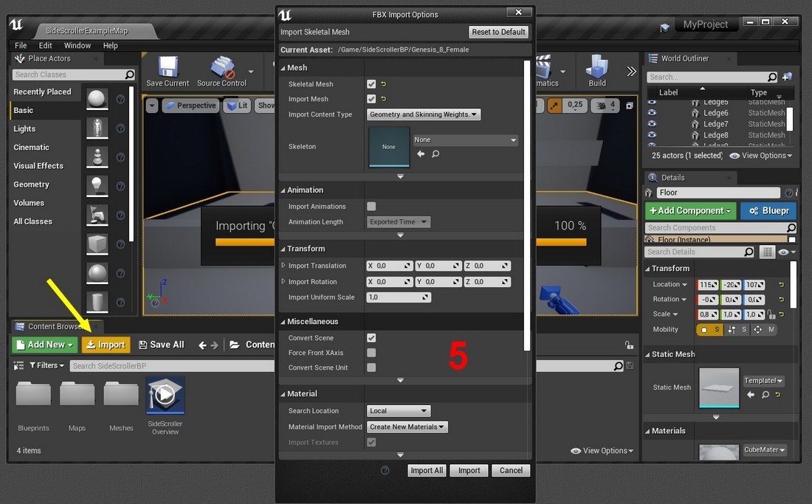Screen dimensions: 812x504
Task: Open Import Content Type dropdown
Action: pyautogui.click(x=424, y=114)
